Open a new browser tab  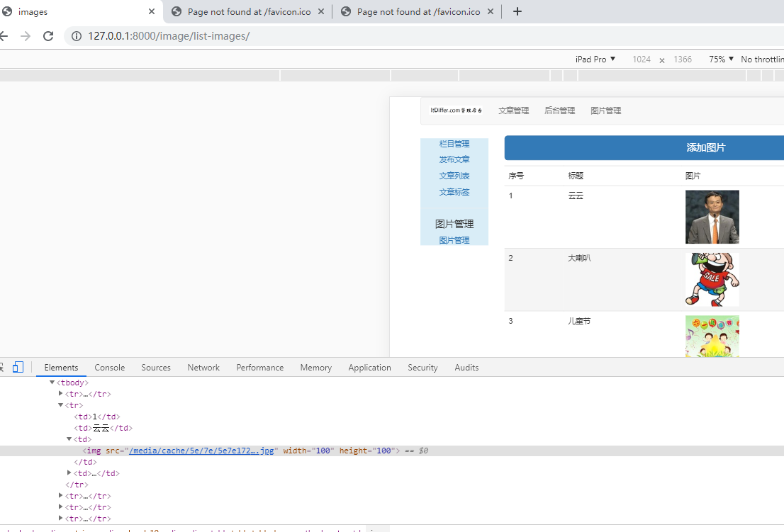coord(517,11)
